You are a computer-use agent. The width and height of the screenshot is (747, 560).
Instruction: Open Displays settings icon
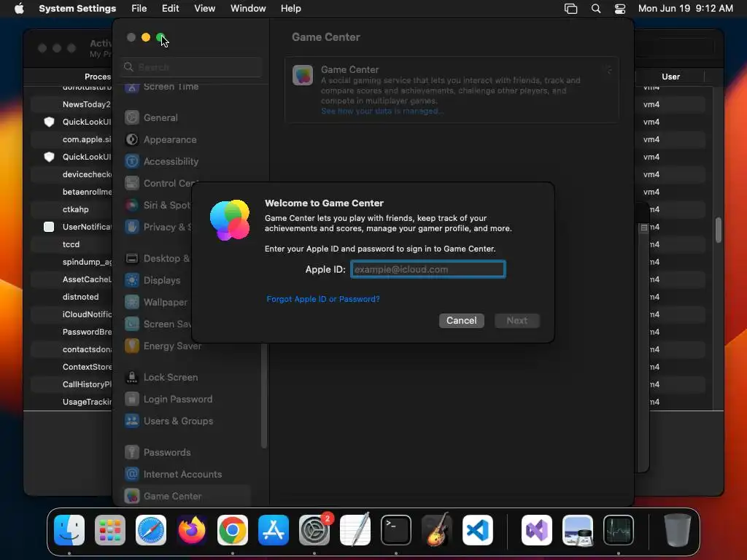point(132,281)
